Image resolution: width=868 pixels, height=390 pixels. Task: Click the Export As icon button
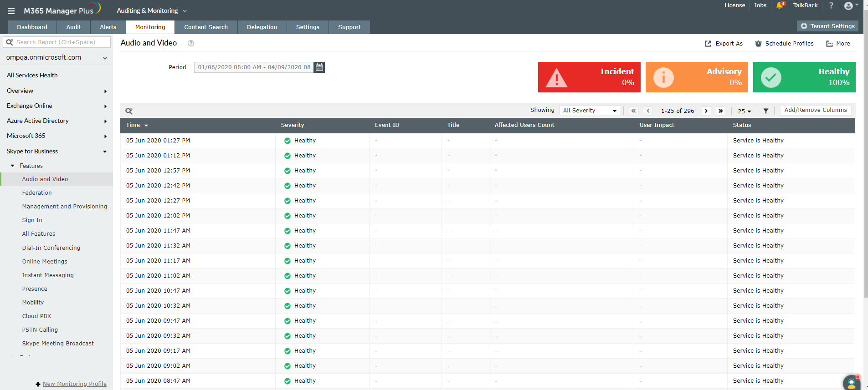click(724, 44)
